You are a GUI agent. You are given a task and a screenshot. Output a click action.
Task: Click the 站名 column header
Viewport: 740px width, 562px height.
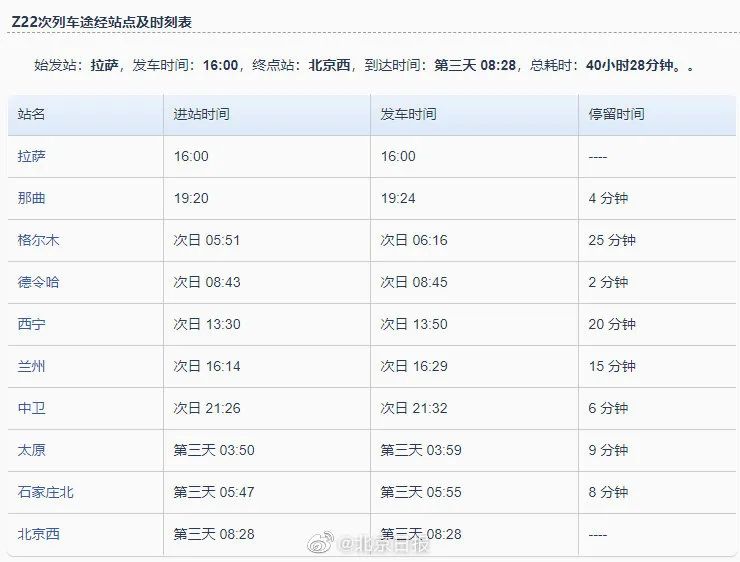[x=32, y=114]
